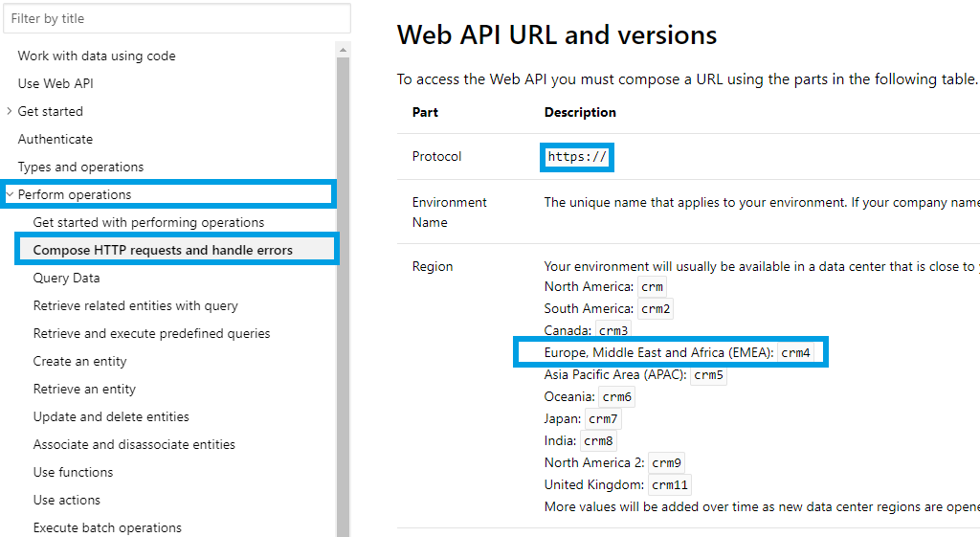Open the Use Web API item
Viewport: 980px width, 537px height.
[56, 83]
